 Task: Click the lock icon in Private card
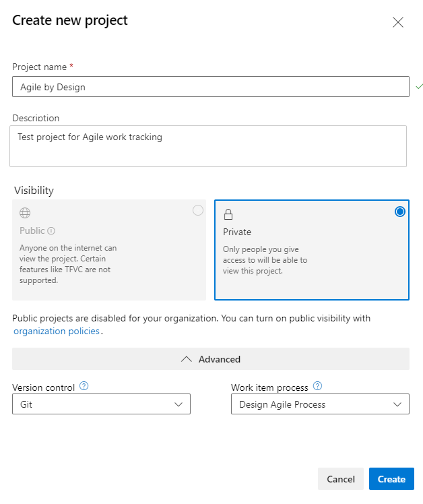[x=228, y=214]
